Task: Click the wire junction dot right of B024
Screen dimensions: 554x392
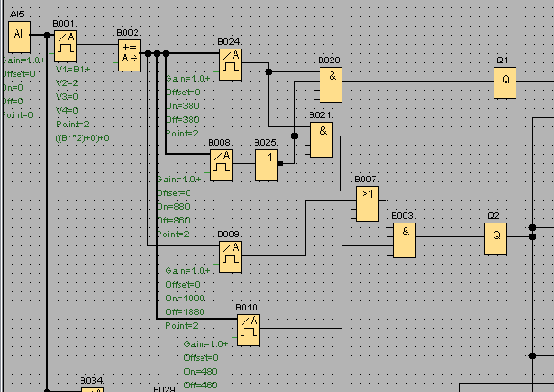Action: click(x=268, y=71)
